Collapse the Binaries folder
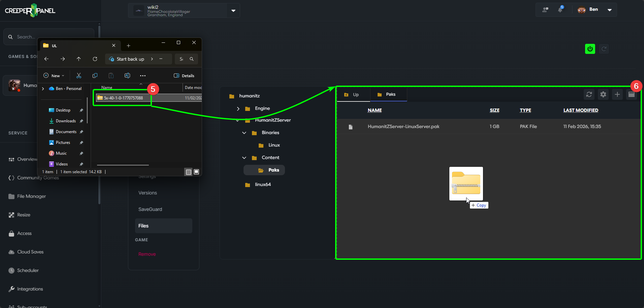Image resolution: width=644 pixels, height=308 pixels. [244, 133]
